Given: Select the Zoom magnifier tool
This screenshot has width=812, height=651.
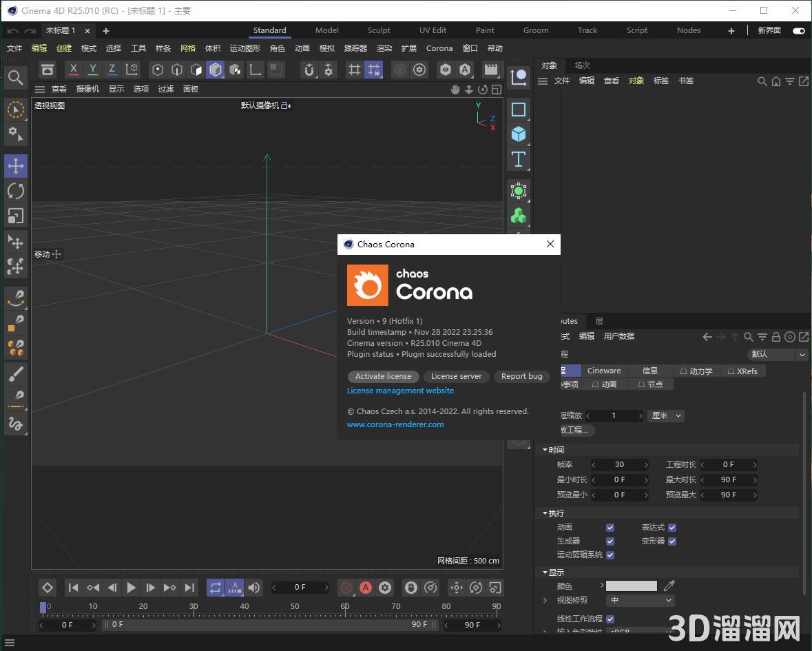Looking at the screenshot, I should [15, 78].
